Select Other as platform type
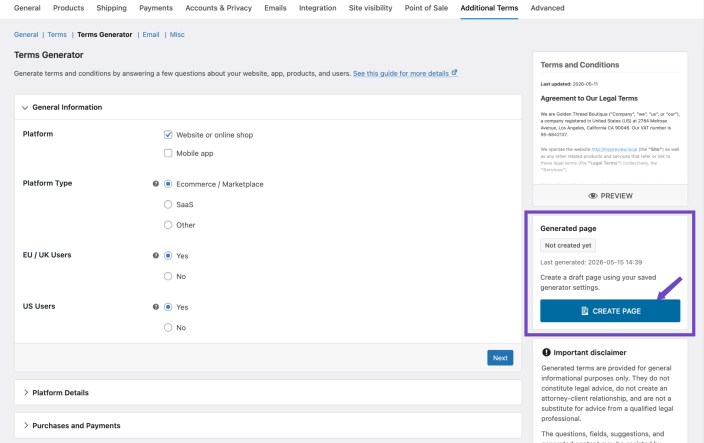Image resolution: width=704 pixels, height=443 pixels. coord(168,225)
